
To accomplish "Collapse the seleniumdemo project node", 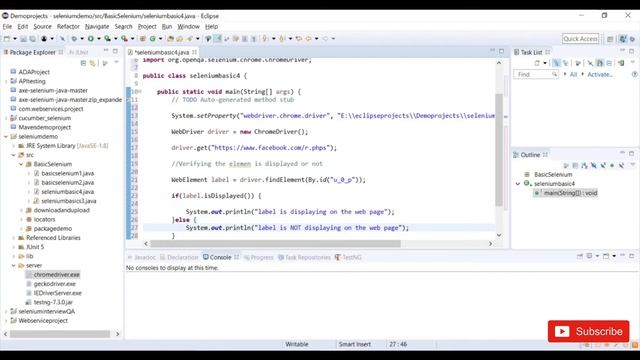I will 6,136.
